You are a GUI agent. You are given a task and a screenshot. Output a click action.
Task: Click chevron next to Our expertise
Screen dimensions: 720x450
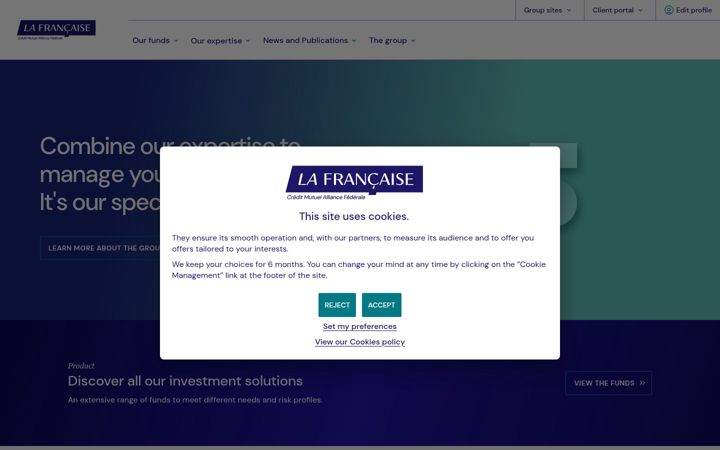[x=248, y=41]
